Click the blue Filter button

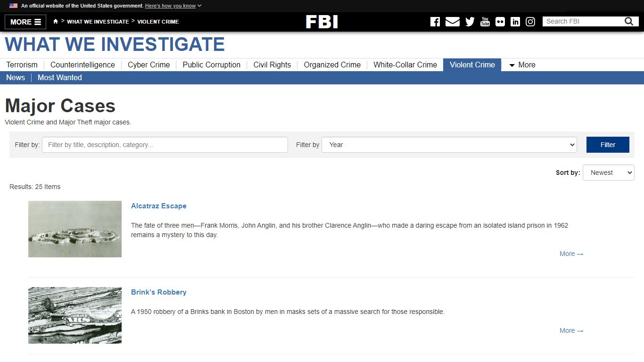pyautogui.click(x=608, y=145)
